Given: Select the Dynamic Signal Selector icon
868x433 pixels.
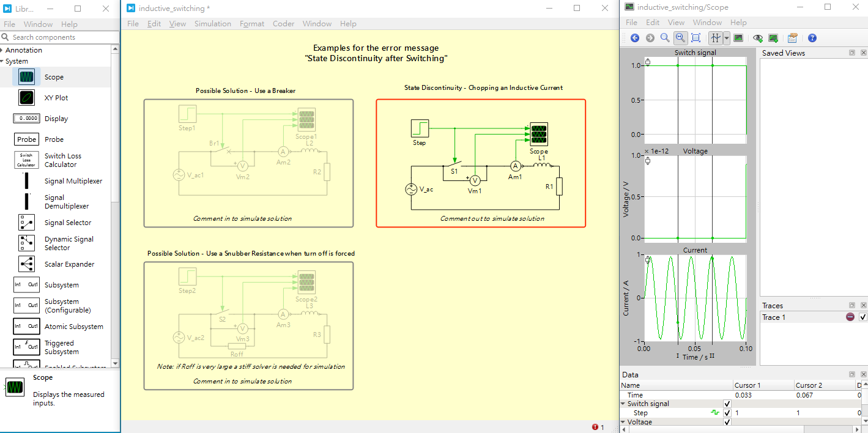Looking at the screenshot, I should tap(27, 243).
